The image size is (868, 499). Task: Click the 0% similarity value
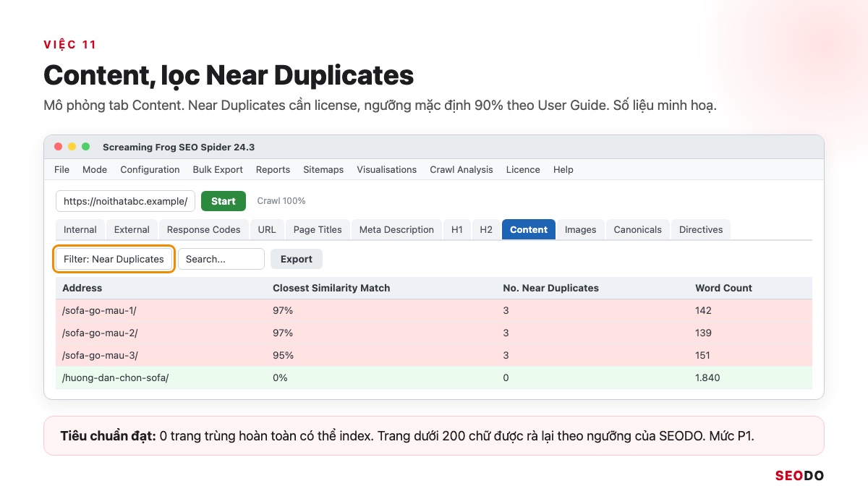pos(280,378)
